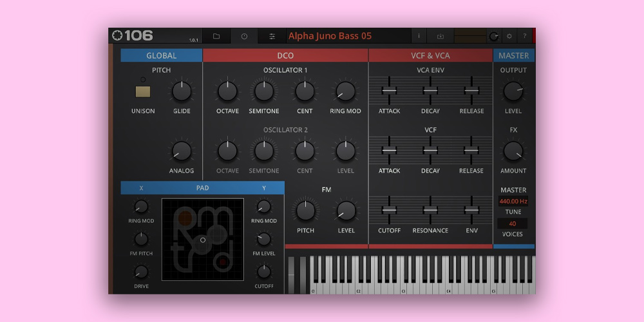Viewport: 644px width, 322px height.
Task: Click the Analog knob
Action: click(182, 151)
